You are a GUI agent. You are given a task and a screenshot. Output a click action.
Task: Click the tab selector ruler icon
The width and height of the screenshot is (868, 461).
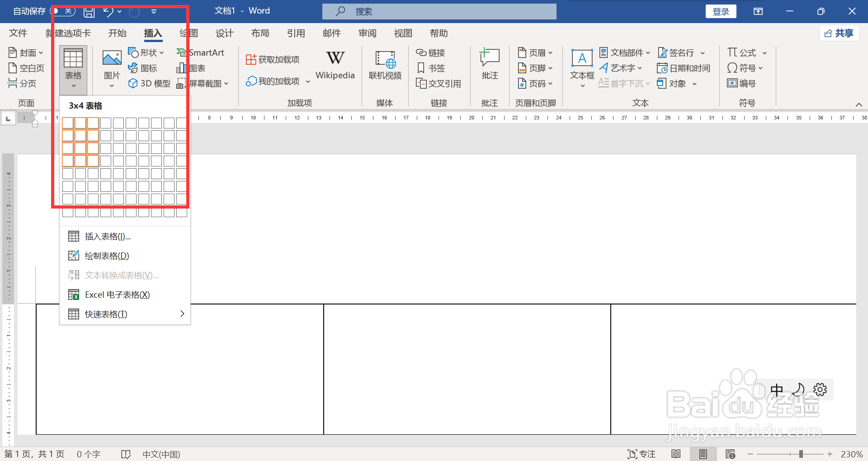[x=8, y=119]
